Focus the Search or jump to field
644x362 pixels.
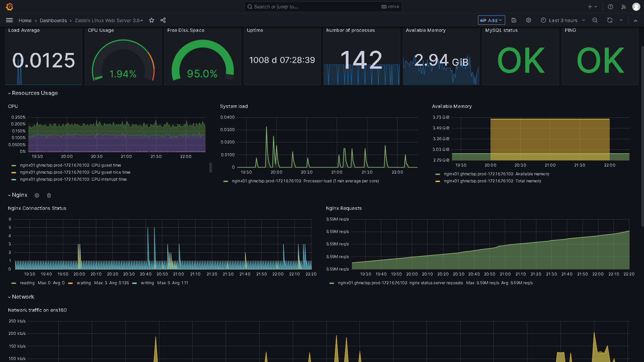coord(315,7)
